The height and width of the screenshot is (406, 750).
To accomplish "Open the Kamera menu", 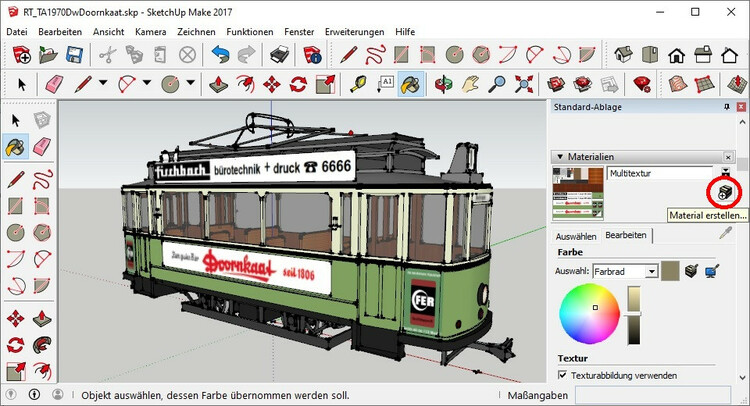I will tap(151, 32).
